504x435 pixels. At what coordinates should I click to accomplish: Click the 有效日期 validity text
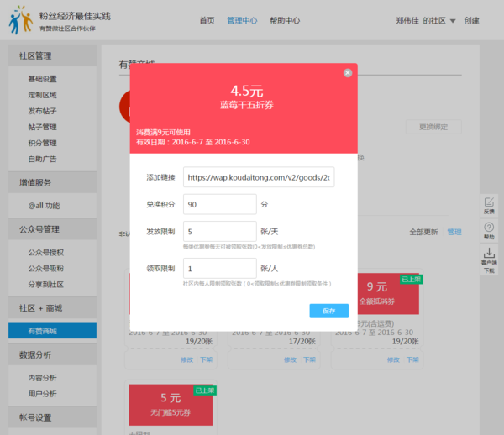coord(193,142)
